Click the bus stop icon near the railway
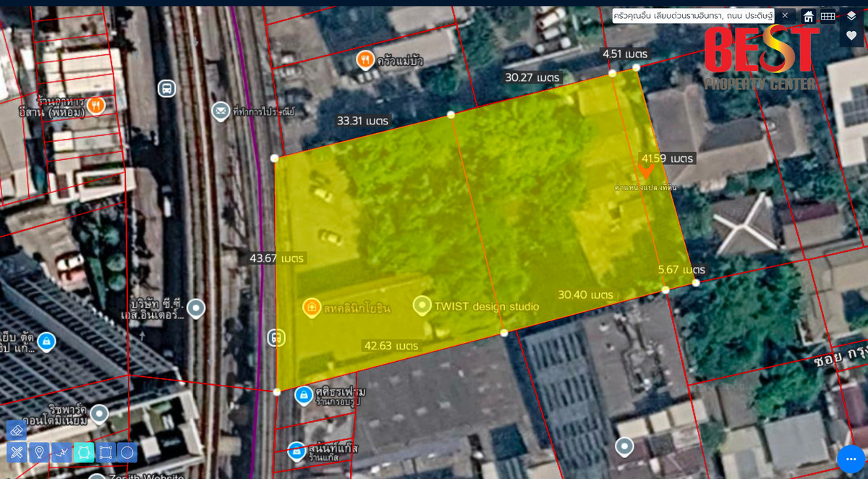This screenshot has height=479, width=868. pos(166,88)
